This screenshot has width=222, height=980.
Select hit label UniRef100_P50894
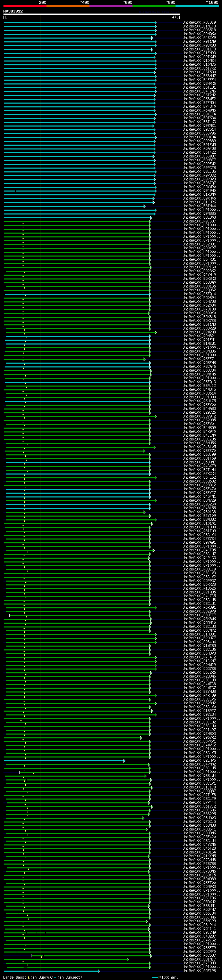point(199,298)
